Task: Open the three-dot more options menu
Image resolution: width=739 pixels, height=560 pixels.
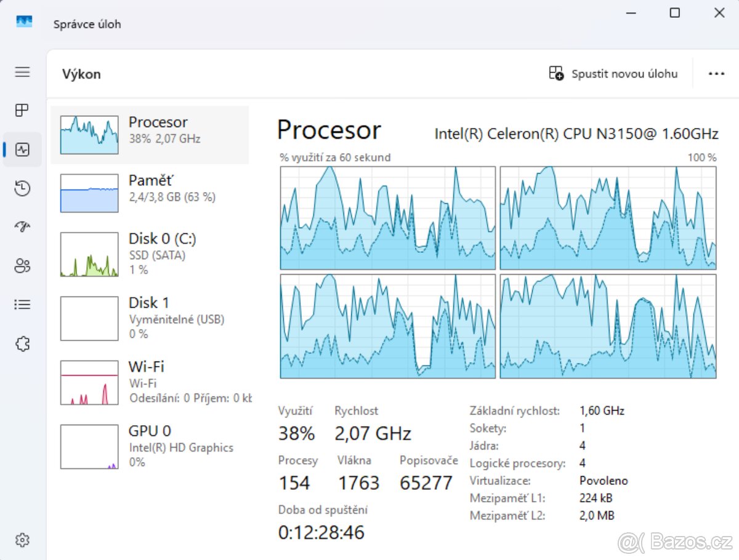Action: [716, 73]
